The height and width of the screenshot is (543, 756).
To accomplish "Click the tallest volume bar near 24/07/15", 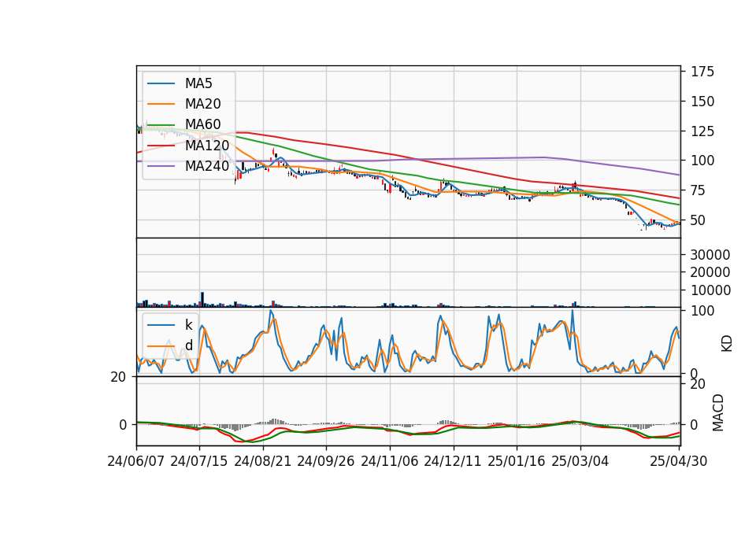I will (202, 299).
